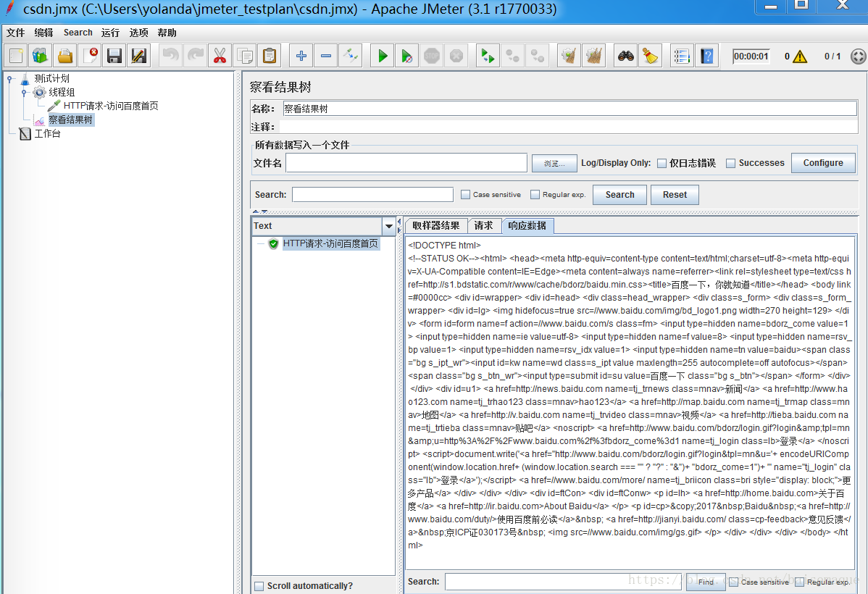Viewport: 868px width, 594px height.
Task: Click the 名称 input field
Action: (x=570, y=109)
